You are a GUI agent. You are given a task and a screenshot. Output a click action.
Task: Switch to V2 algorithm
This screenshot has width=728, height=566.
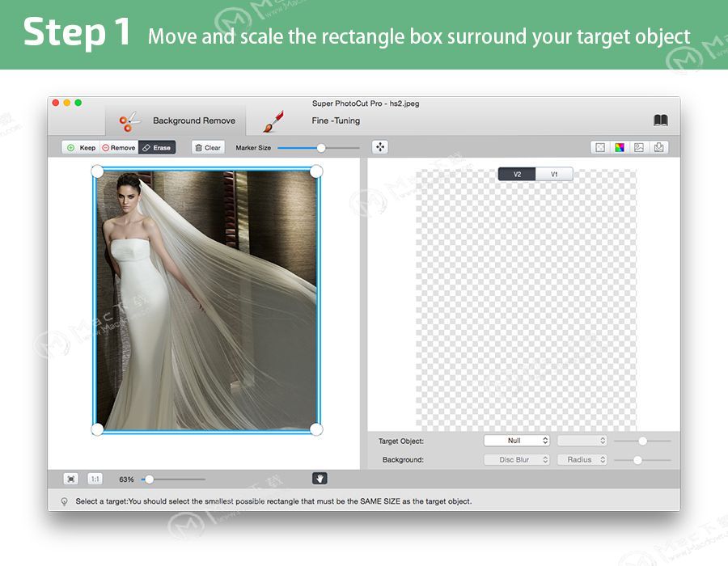coord(517,174)
